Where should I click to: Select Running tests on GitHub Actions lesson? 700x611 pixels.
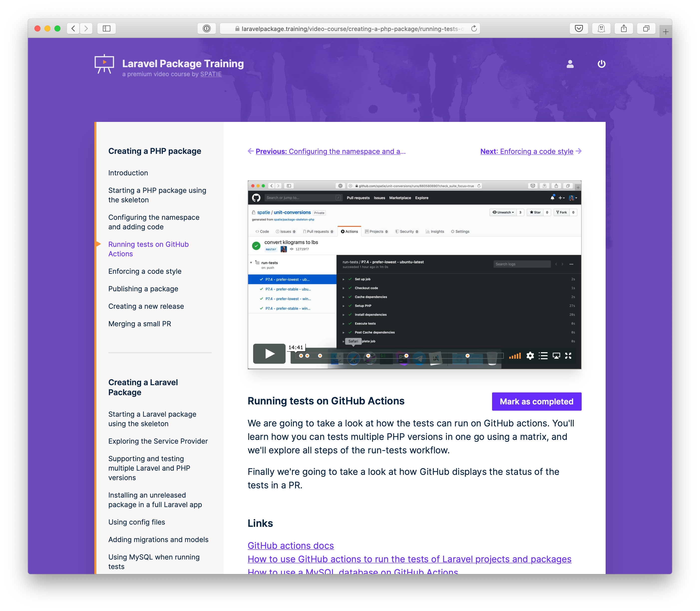click(x=148, y=249)
